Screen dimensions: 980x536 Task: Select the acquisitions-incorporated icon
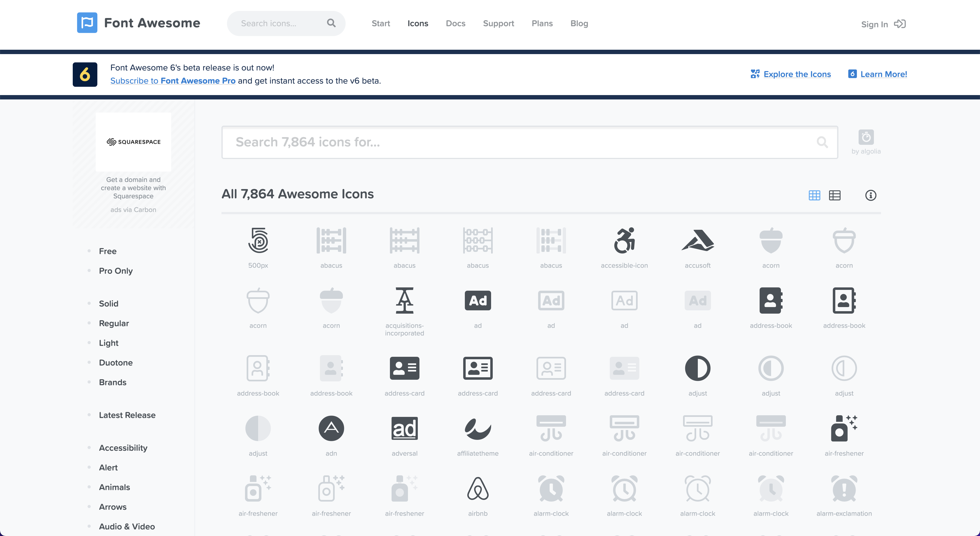coord(404,300)
